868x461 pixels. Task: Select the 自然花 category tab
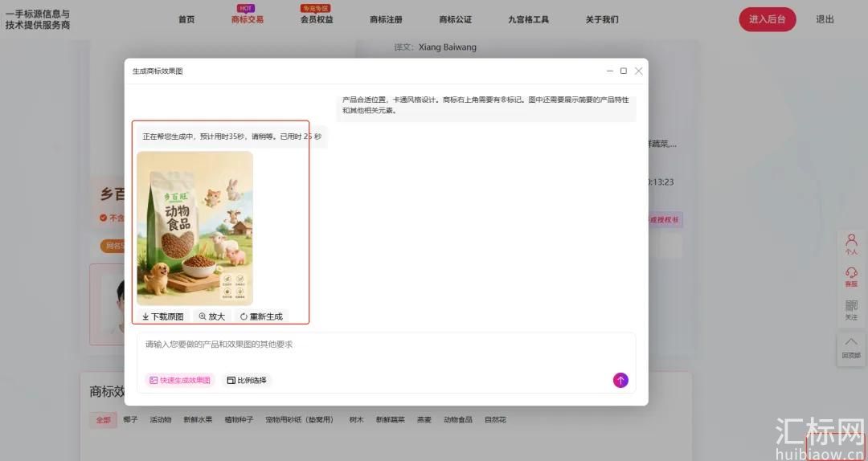tap(495, 420)
